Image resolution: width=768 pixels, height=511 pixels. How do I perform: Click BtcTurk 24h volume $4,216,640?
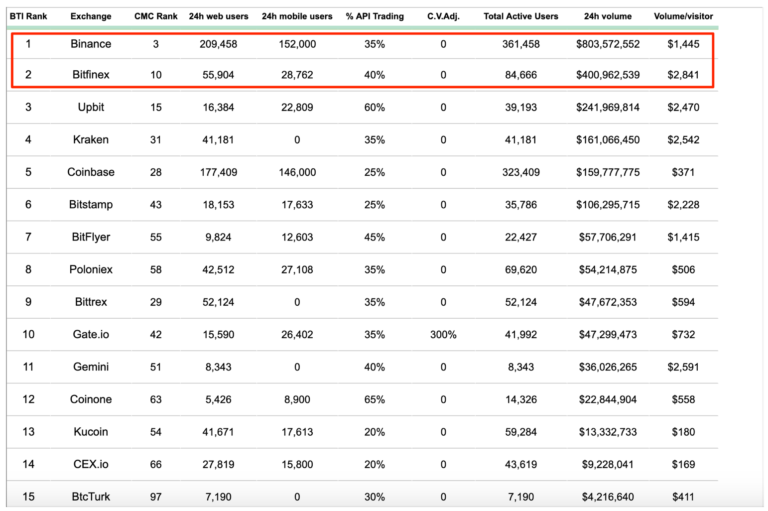pos(608,497)
